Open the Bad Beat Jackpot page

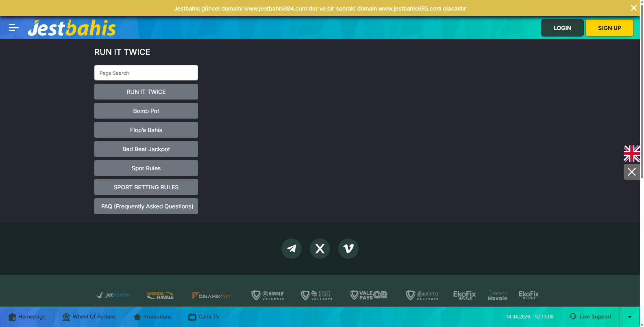(x=146, y=149)
